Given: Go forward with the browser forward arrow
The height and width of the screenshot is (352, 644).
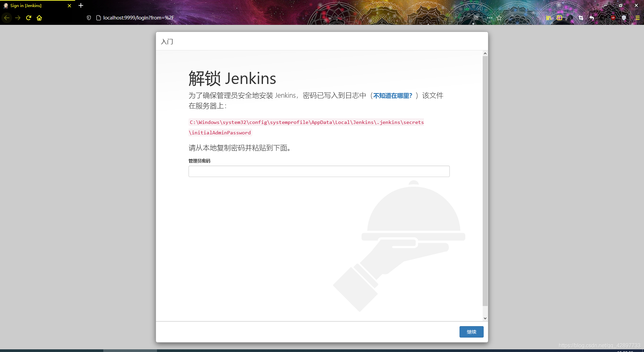Looking at the screenshot, I should [18, 18].
